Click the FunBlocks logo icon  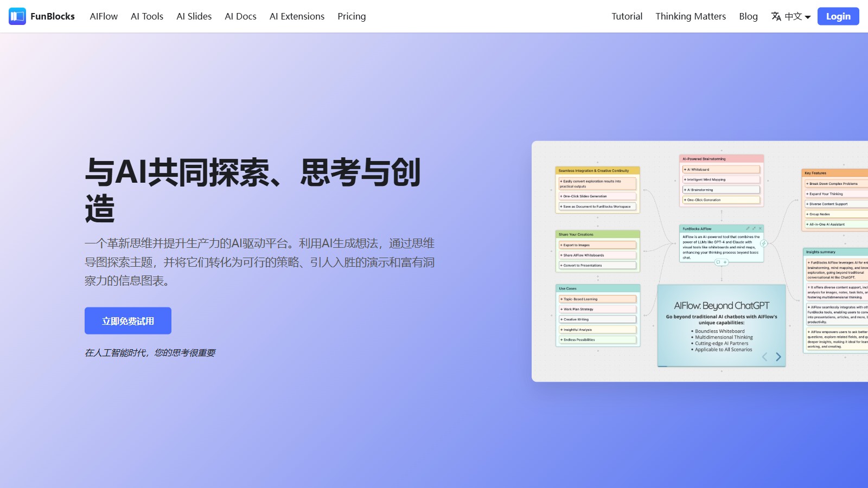coord(17,16)
